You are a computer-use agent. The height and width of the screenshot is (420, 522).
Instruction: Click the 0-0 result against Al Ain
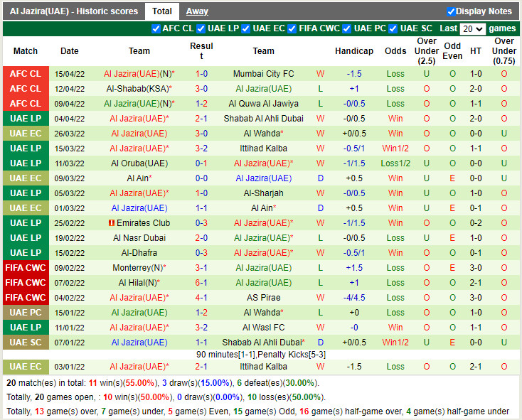(x=201, y=178)
